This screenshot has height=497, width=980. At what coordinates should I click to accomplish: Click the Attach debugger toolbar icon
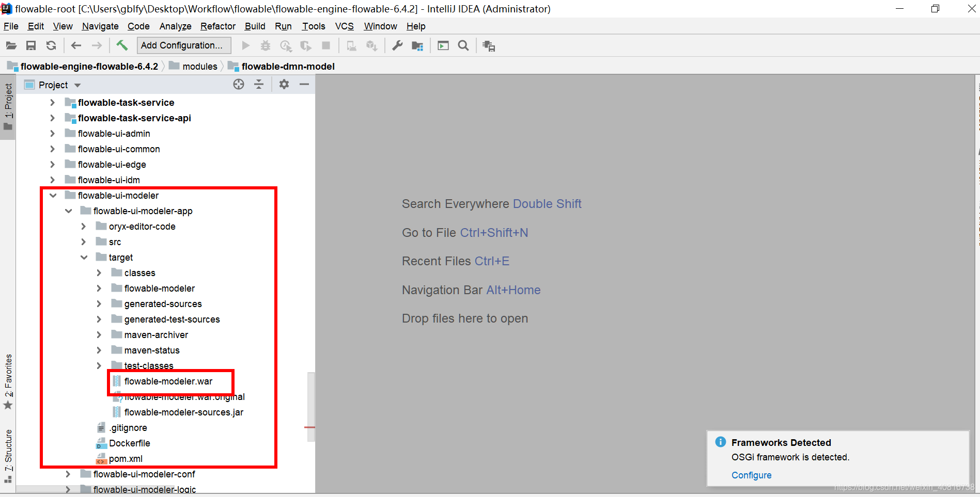(x=351, y=46)
